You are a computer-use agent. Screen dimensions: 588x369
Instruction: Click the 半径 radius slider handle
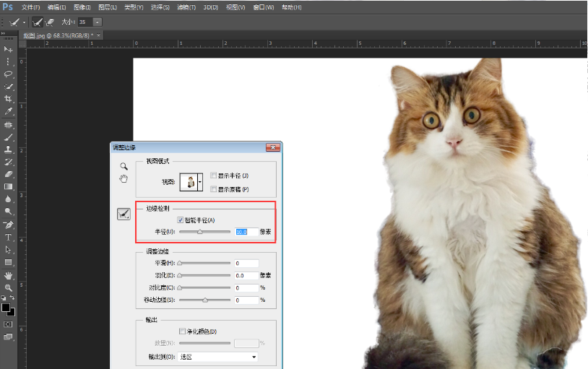tap(200, 232)
